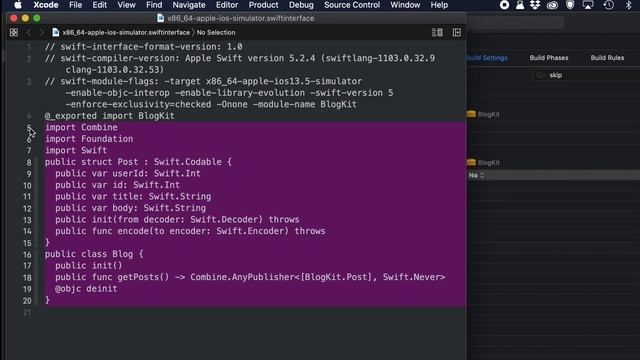Open the View menu
The width and height of the screenshot is (640, 360).
(x=127, y=5)
